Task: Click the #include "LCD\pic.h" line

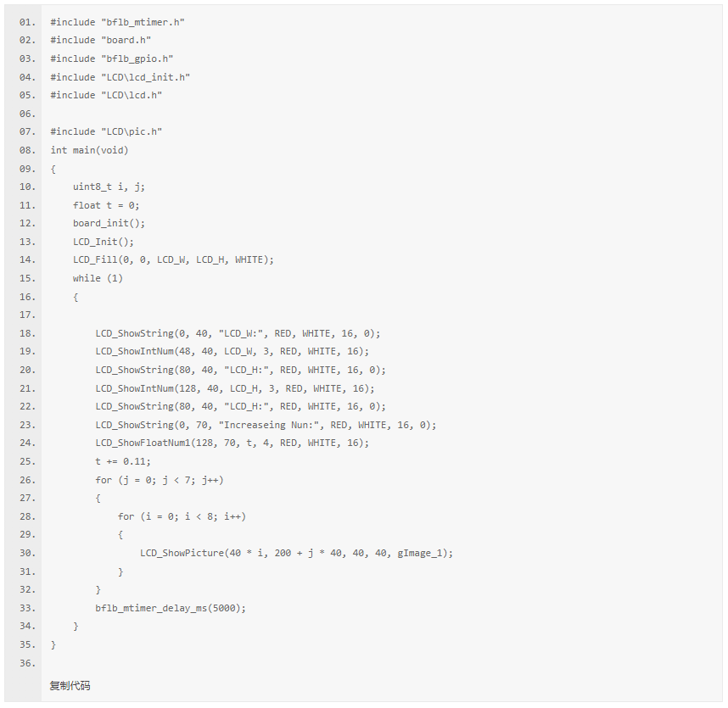Action: [x=106, y=131]
